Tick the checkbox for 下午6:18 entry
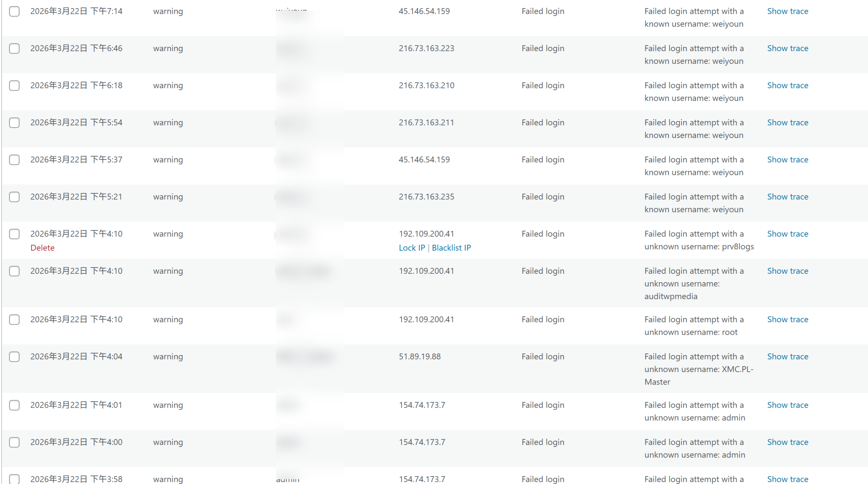 14,85
